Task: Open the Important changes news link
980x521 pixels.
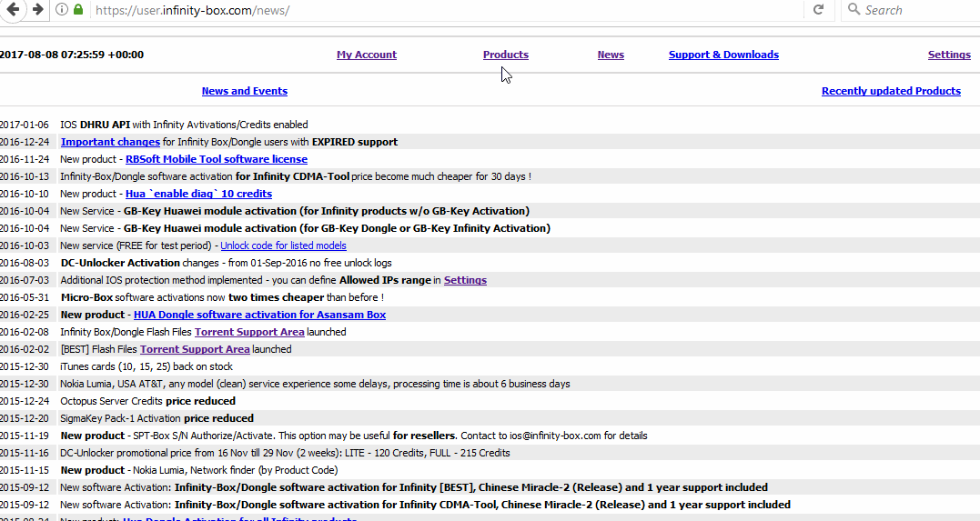Action: point(110,142)
